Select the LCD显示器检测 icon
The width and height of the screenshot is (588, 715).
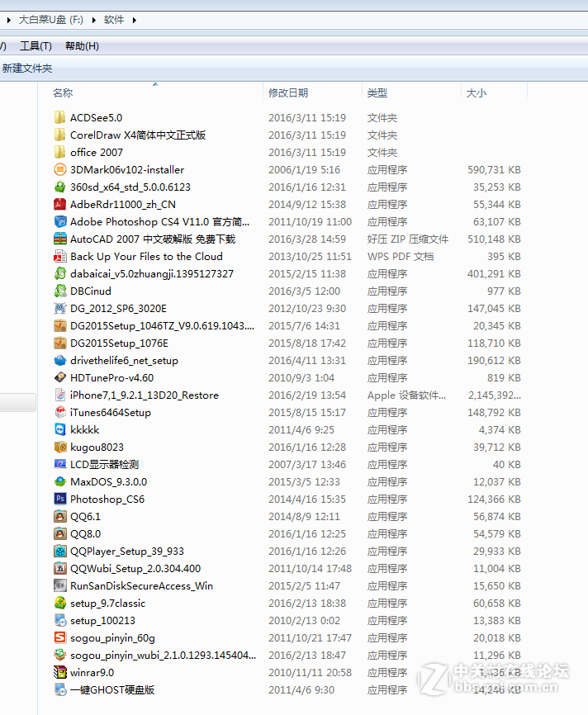click(x=59, y=464)
